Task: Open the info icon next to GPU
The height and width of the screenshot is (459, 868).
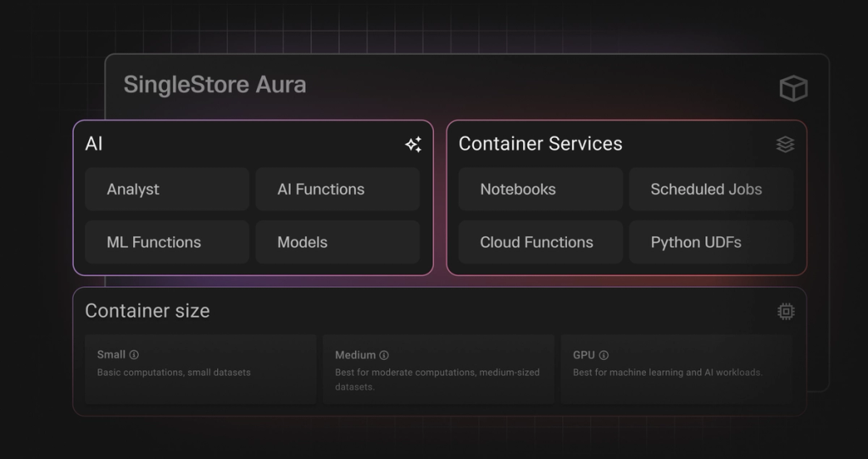Action: click(x=604, y=355)
